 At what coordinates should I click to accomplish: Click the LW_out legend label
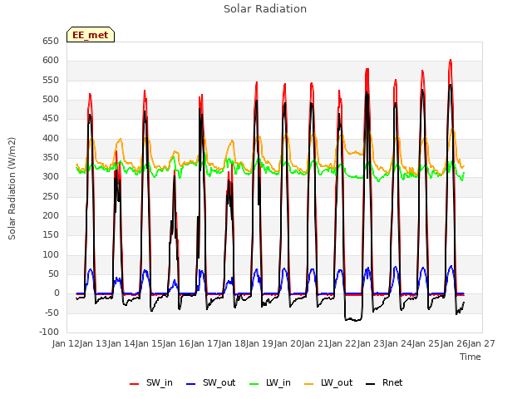point(337,382)
